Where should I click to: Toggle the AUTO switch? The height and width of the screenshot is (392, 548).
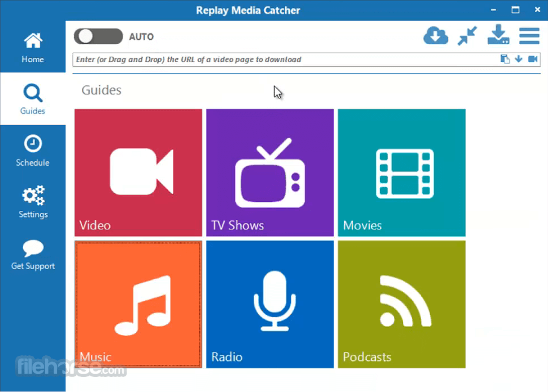[x=98, y=36]
